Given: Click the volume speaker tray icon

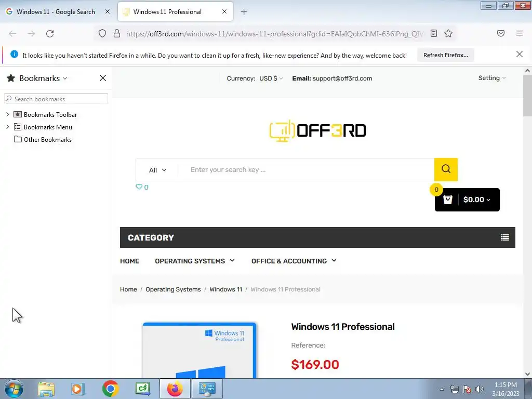Looking at the screenshot, I should 480,389.
